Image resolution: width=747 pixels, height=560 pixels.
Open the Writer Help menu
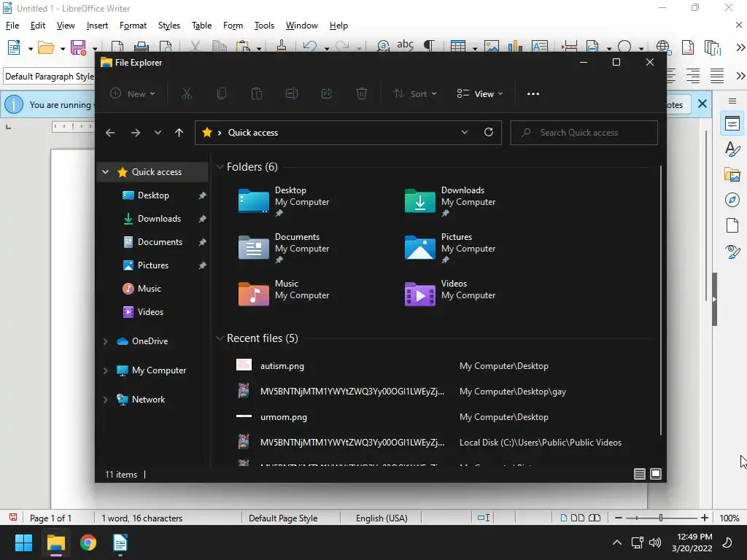tap(338, 26)
